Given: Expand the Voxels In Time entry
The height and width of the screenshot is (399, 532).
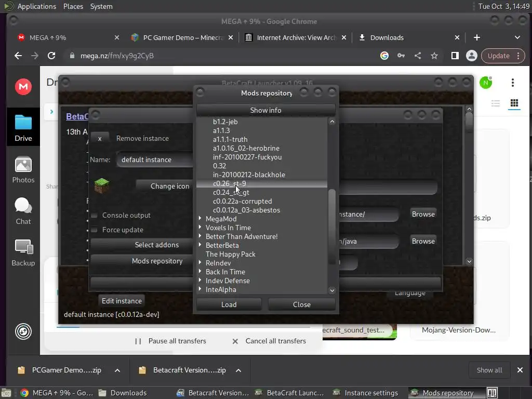Looking at the screenshot, I should (200, 228).
